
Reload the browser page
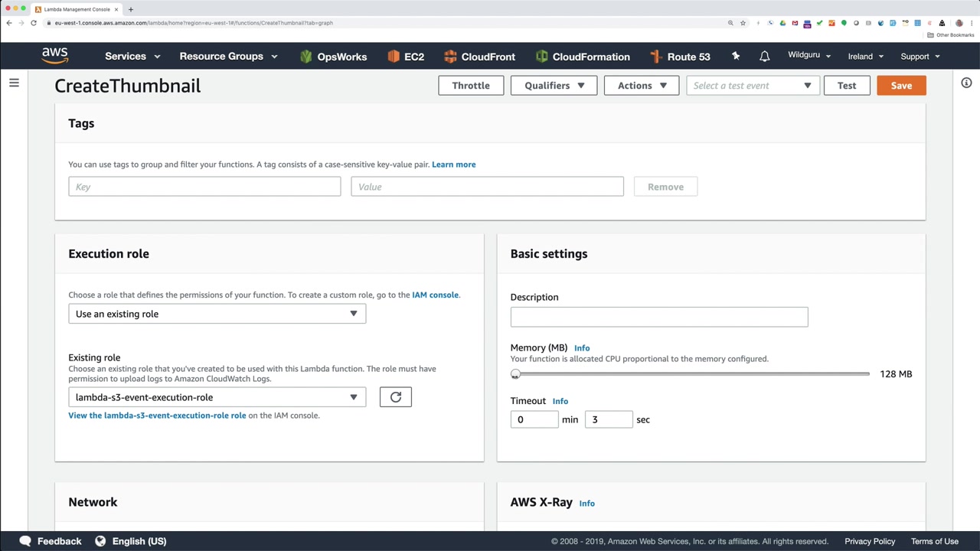click(x=34, y=23)
